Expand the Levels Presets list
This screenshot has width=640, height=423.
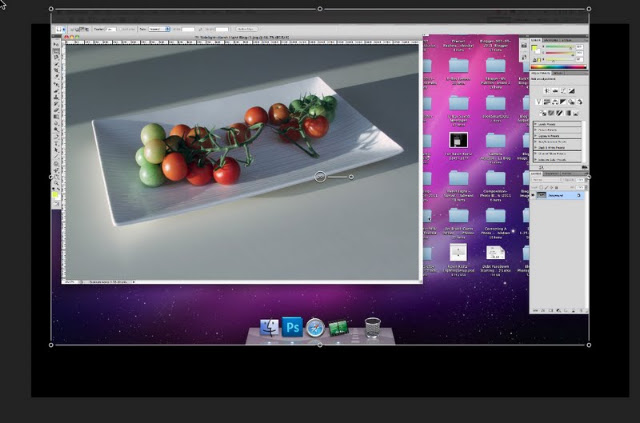[x=558, y=124]
